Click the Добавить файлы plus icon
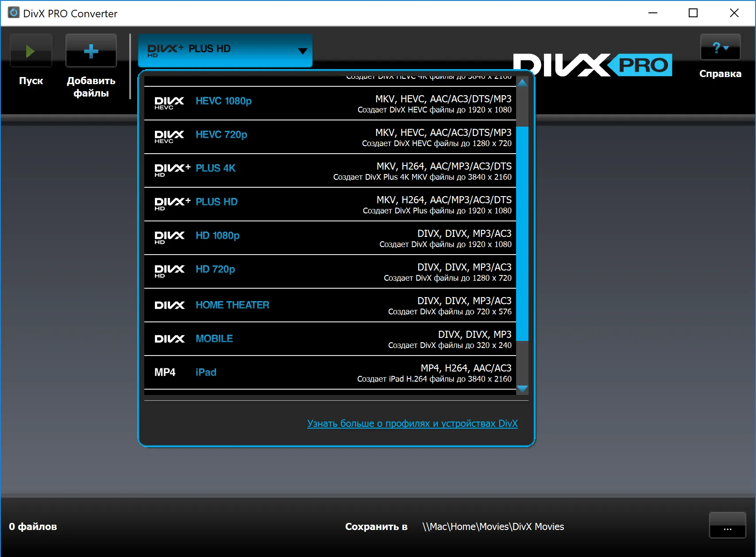 91,51
